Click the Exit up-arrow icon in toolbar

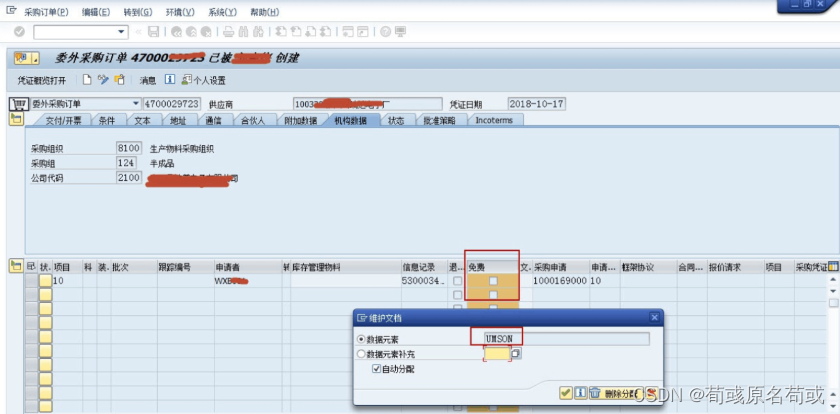[191, 32]
